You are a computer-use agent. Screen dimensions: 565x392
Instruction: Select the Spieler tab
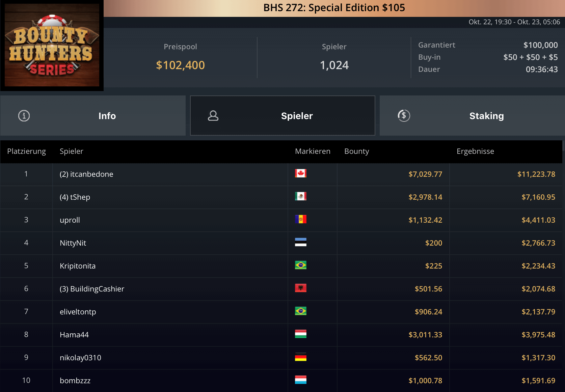[296, 116]
